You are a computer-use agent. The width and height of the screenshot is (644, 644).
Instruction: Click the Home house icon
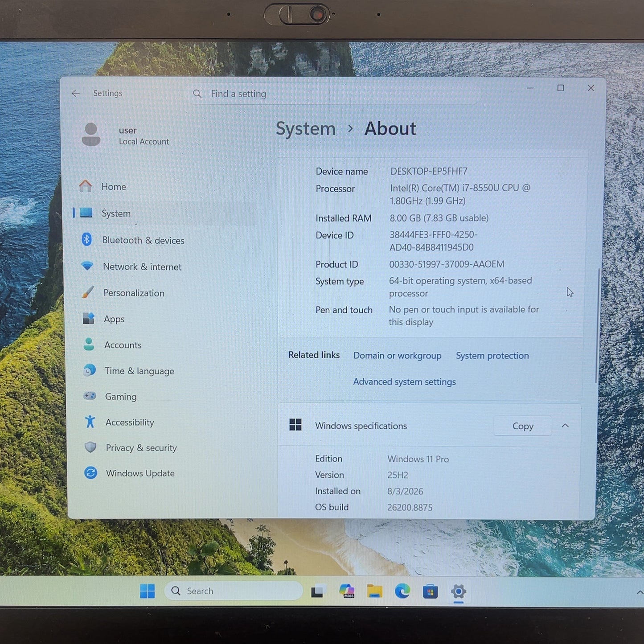pos(86,186)
